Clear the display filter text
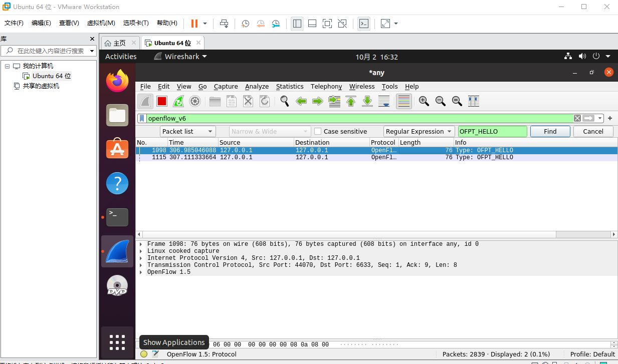618x364 pixels. click(x=577, y=118)
